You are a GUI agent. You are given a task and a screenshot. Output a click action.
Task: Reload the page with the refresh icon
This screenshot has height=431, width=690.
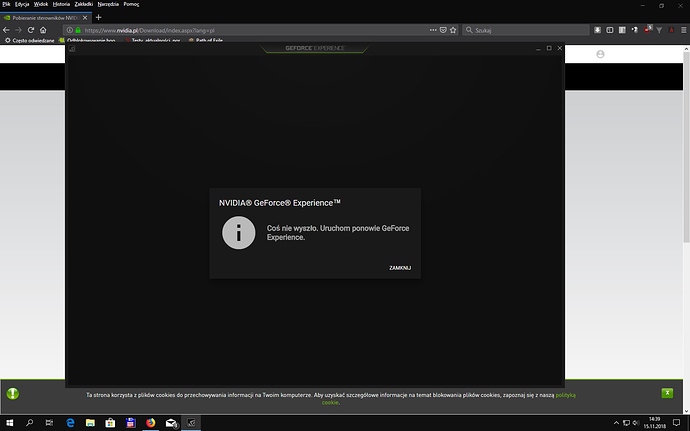31,30
